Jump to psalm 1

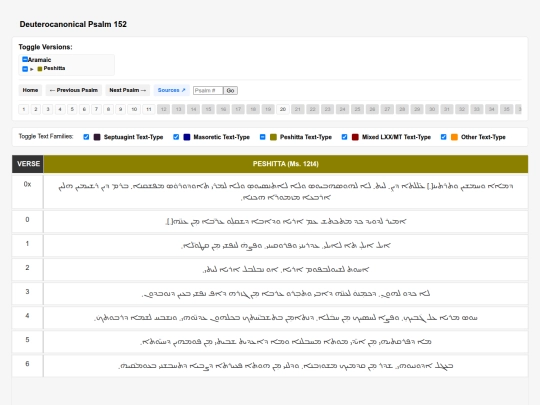coord(23,109)
